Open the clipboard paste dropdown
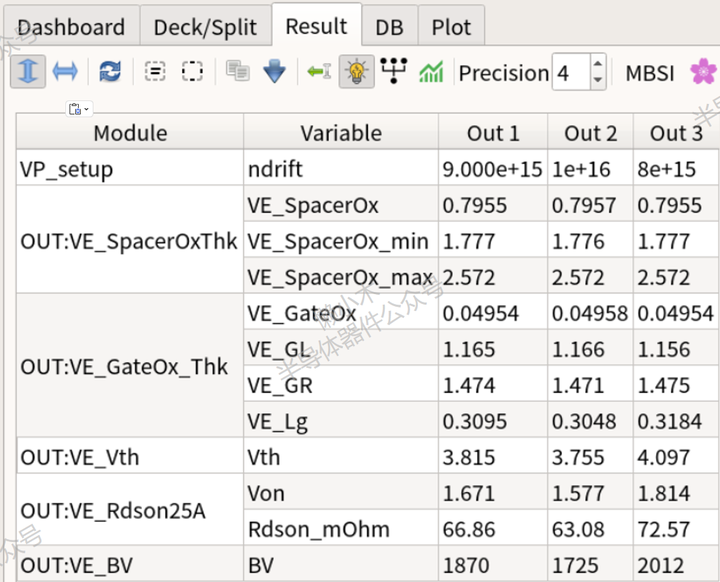Image resolution: width=720 pixels, height=582 pixels. 79,109
